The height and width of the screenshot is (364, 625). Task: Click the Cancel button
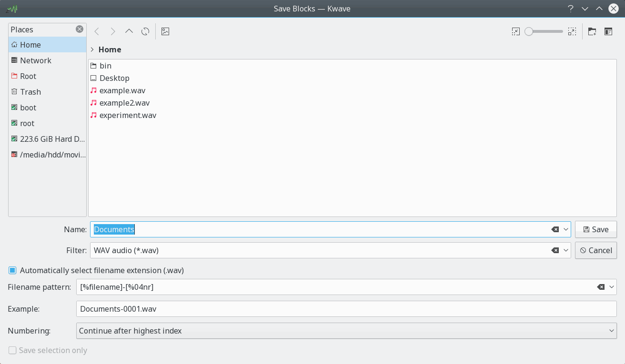(x=596, y=250)
